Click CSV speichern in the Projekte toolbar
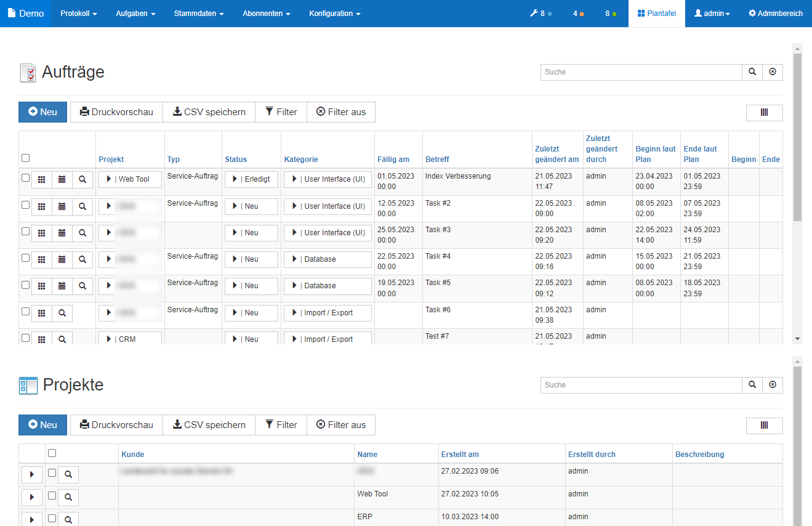 209,425
